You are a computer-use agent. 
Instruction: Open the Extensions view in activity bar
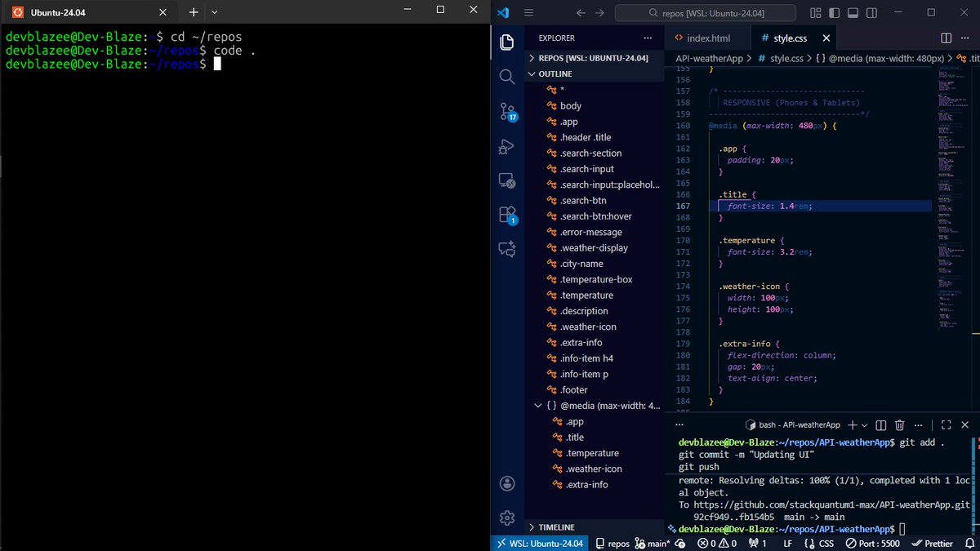507,216
